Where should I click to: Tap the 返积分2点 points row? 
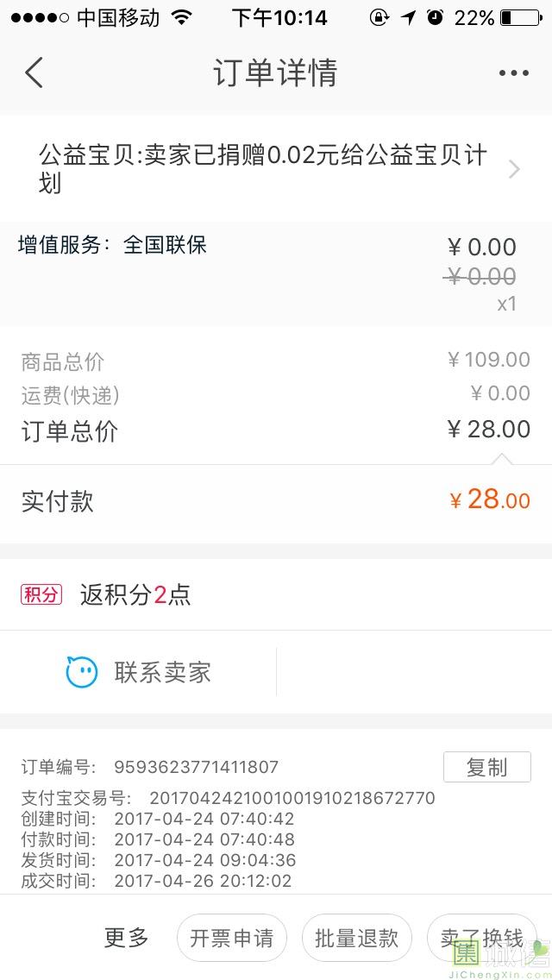click(135, 594)
